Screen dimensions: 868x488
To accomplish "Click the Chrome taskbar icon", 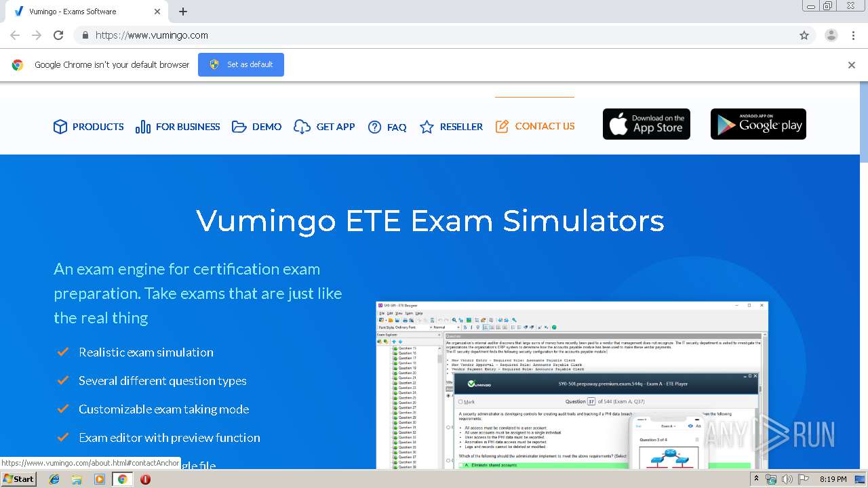I will [122, 479].
